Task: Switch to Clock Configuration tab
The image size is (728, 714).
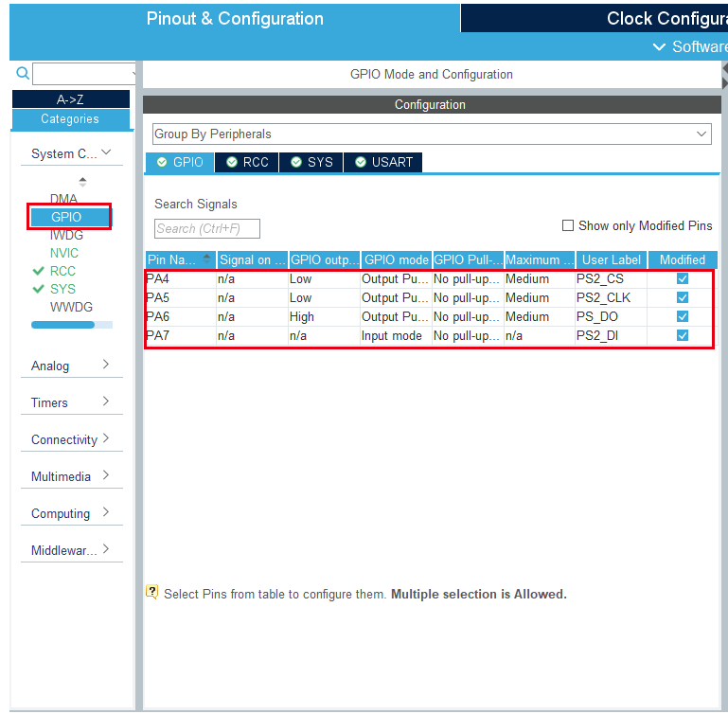Action: pyautogui.click(x=595, y=19)
